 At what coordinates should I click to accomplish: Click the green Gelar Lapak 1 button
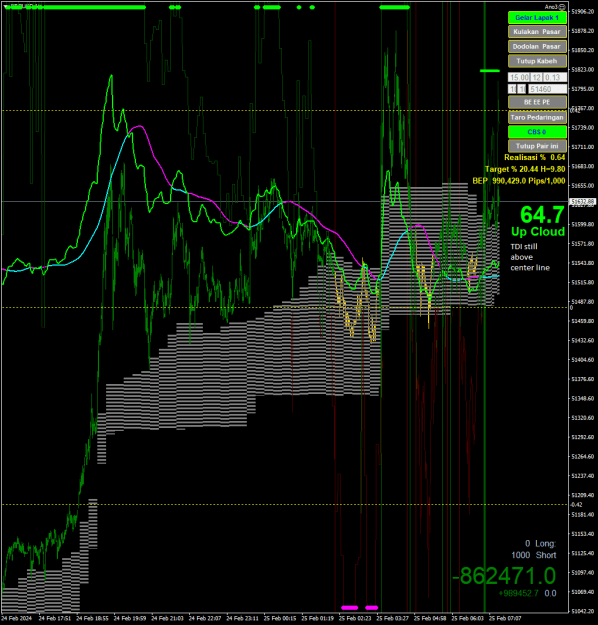[537, 18]
